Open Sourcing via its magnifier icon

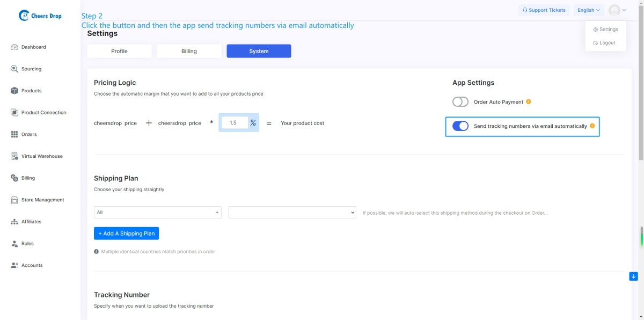pyautogui.click(x=14, y=69)
